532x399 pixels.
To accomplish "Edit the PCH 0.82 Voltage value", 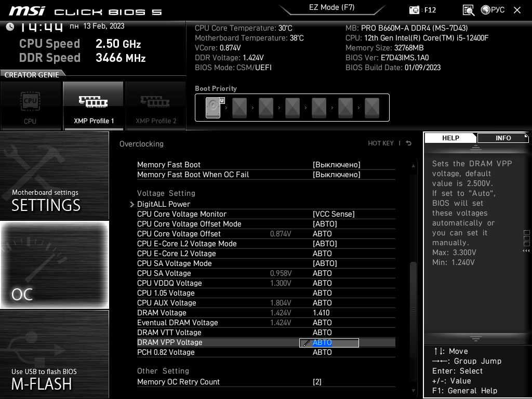I will [x=322, y=352].
